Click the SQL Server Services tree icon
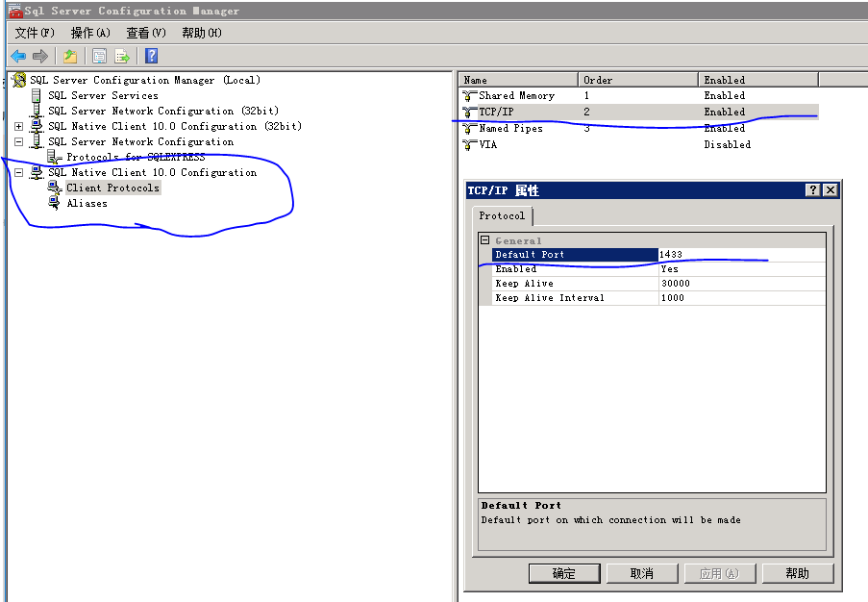 click(x=37, y=95)
